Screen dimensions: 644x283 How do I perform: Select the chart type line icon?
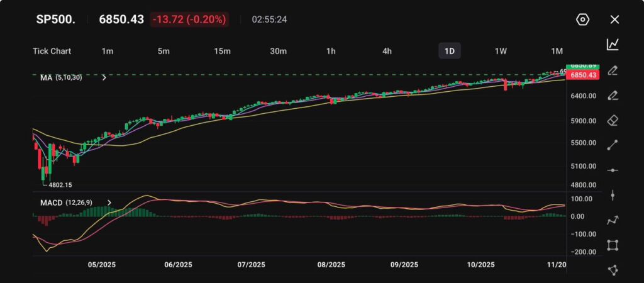pyautogui.click(x=613, y=45)
